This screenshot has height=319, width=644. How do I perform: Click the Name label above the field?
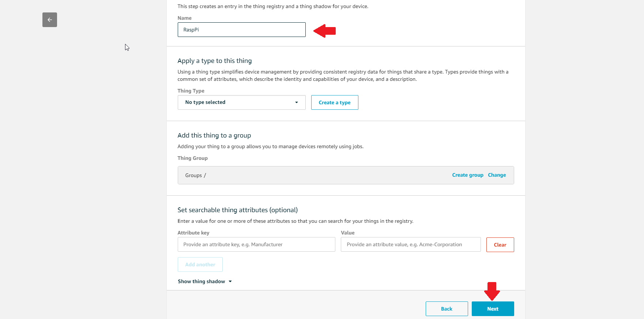[x=185, y=18]
